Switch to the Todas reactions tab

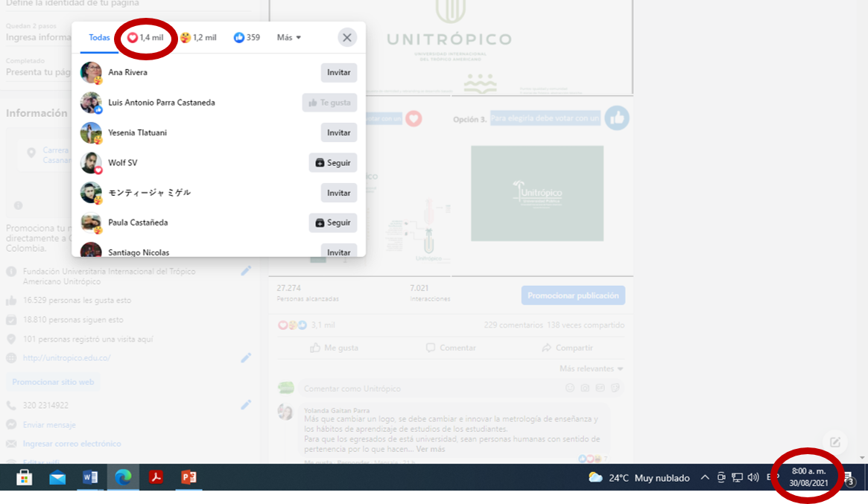click(99, 38)
